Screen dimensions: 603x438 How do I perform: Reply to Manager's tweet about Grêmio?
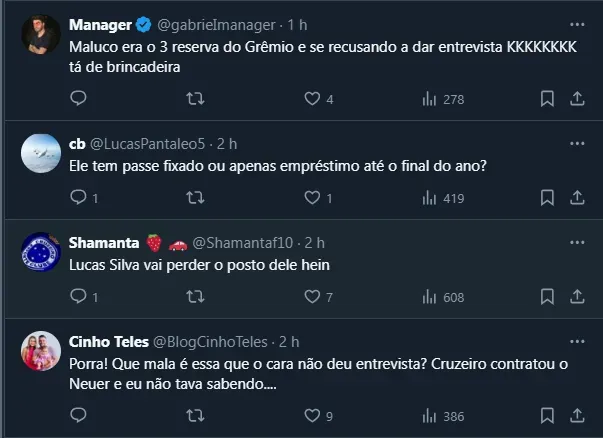[x=79, y=99]
